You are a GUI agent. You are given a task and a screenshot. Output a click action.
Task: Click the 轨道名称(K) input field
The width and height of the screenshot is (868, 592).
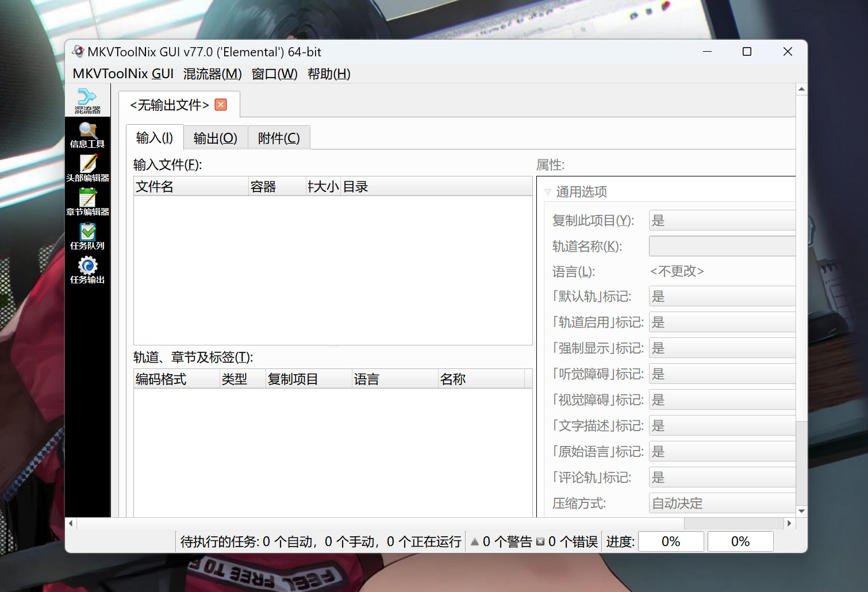point(722,246)
